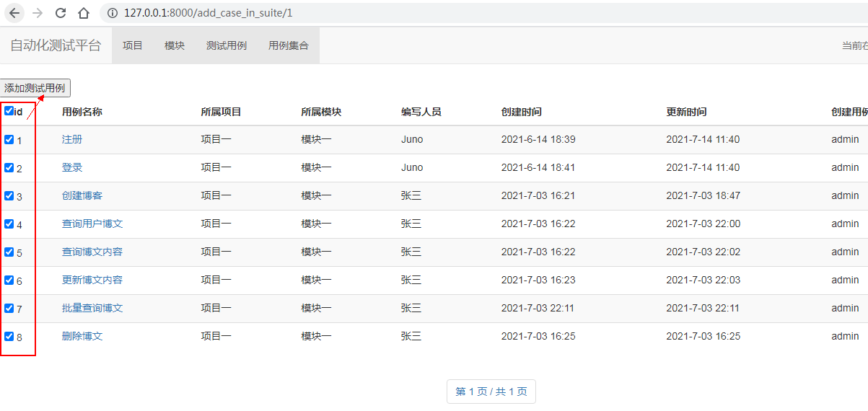Open the 模块 navigation menu
The height and width of the screenshot is (411, 868).
[175, 45]
